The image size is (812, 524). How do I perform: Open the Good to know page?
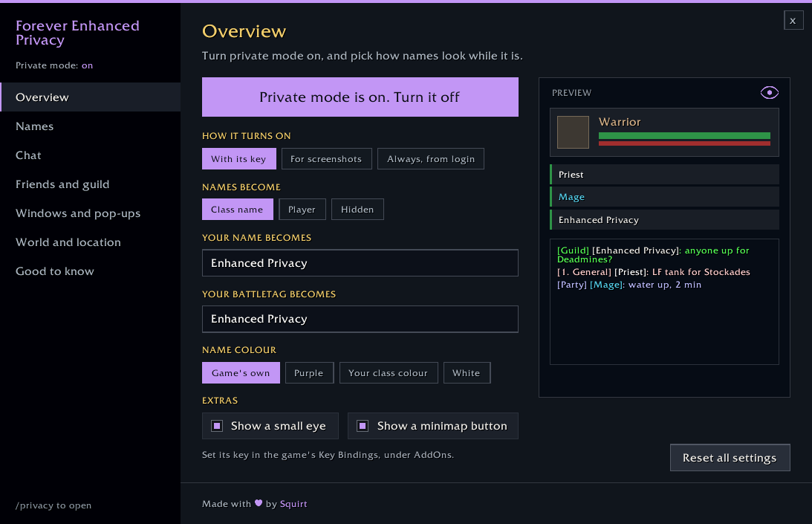coord(90,271)
